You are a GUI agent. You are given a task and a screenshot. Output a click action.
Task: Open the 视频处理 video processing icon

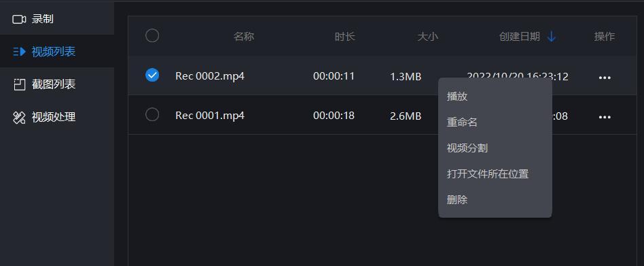[x=19, y=118]
